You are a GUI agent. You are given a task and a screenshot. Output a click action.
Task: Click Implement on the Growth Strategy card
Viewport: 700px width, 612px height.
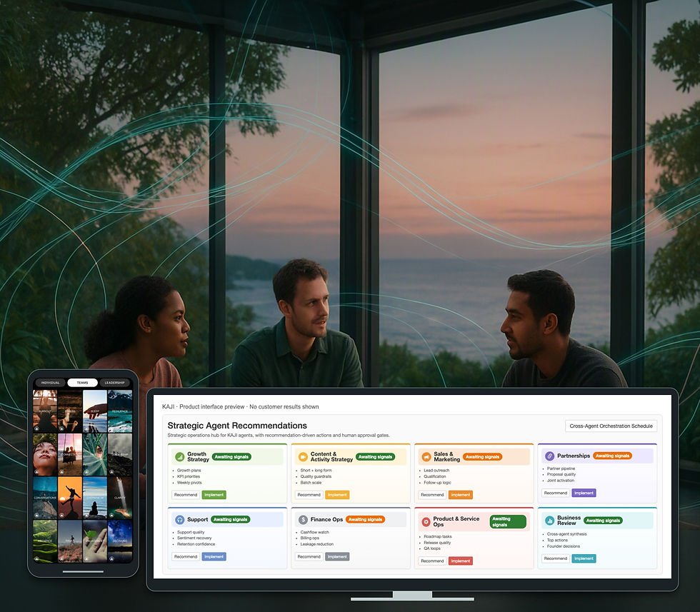coord(214,495)
